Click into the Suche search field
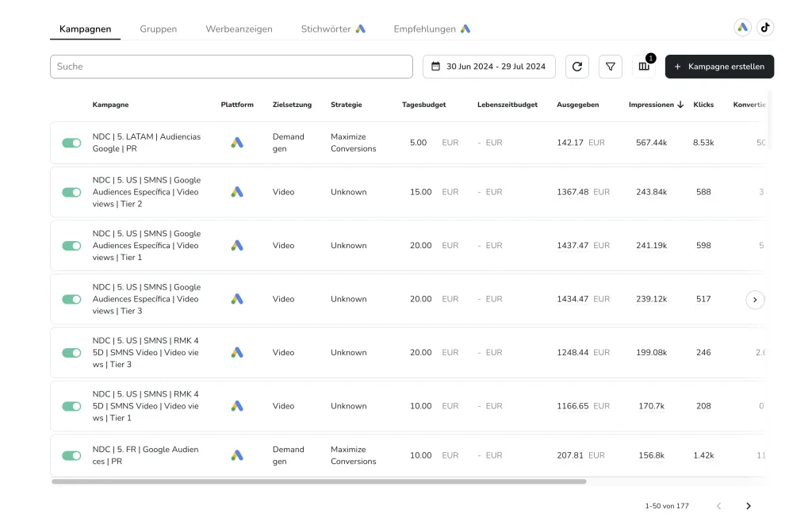This screenshot has height=525, width=812. point(231,67)
